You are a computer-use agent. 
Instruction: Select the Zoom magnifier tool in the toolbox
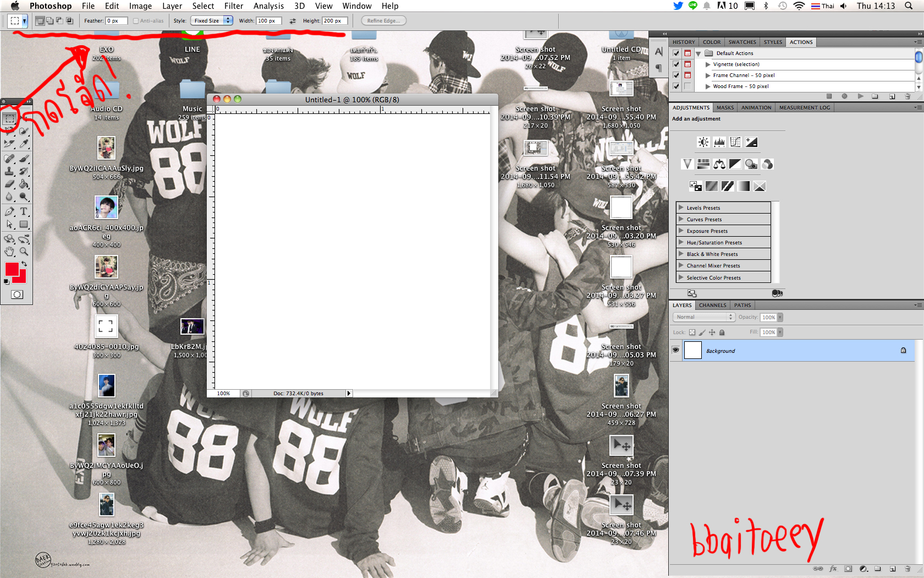pos(24,252)
